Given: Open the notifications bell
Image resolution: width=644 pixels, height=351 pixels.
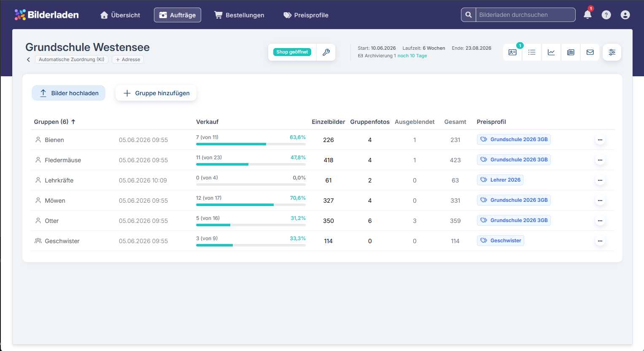Looking at the screenshot, I should 587,15.
